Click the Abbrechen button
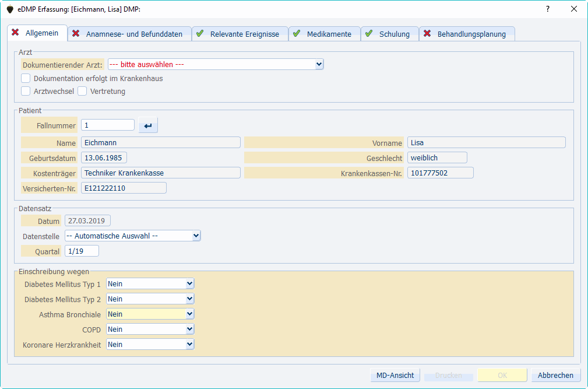Image resolution: width=588 pixels, height=389 pixels. click(x=556, y=375)
